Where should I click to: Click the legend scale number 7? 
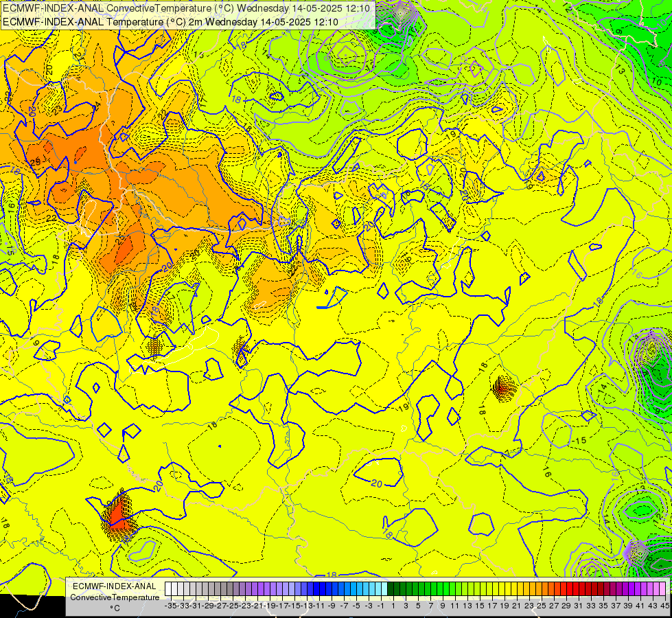click(430, 606)
